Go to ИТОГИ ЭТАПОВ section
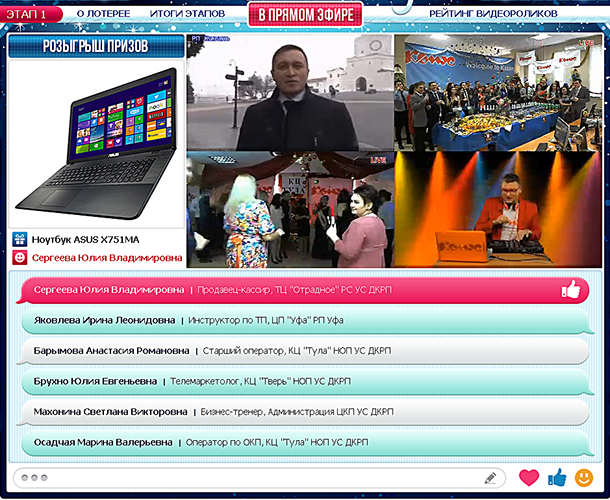Image resolution: width=610 pixels, height=500 pixels. [x=187, y=14]
